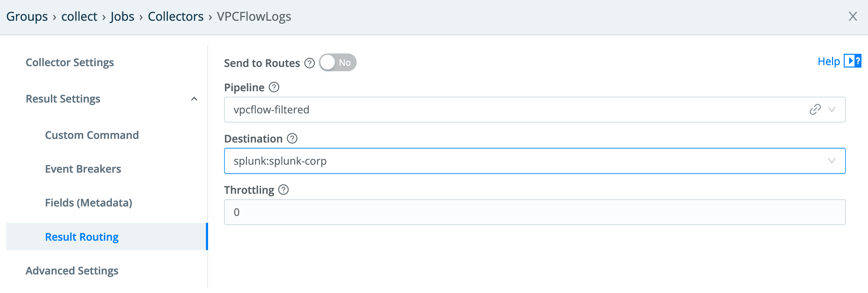Close the VPCFlowLogs collector dialog
This screenshot has height=293, width=868.
853,16
